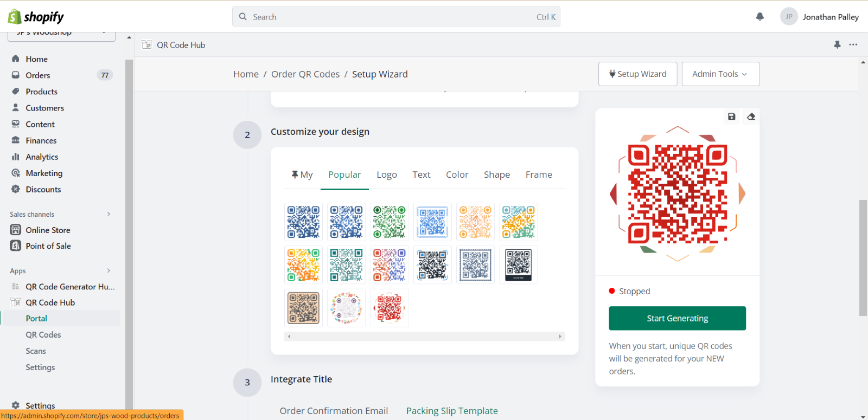868x420 pixels.
Task: Open the Admin Tools dropdown
Action: point(720,74)
